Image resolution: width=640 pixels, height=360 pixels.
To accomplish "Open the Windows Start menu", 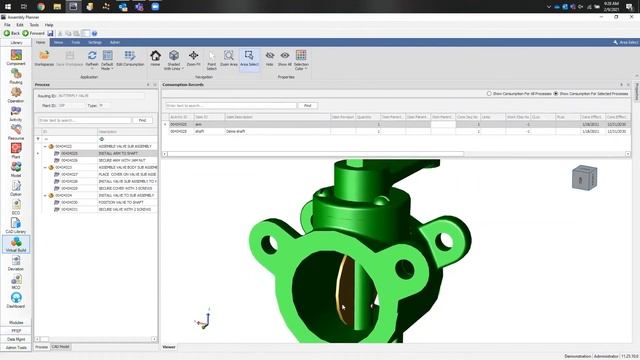I will pyautogui.click(x=8, y=7).
